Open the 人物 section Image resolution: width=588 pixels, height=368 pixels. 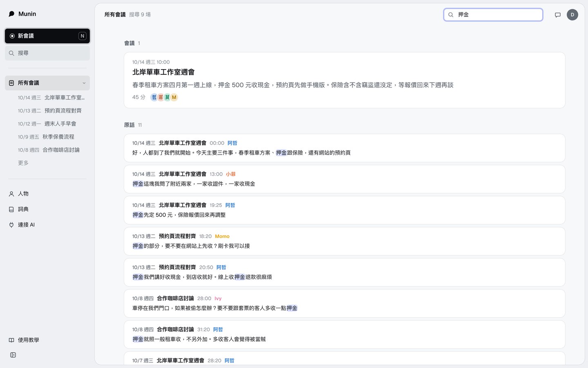pos(47,194)
